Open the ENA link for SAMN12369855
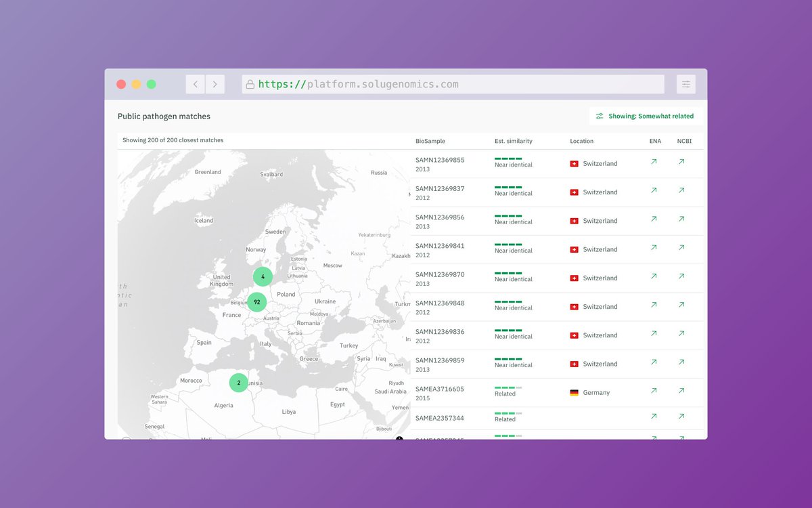The height and width of the screenshot is (508, 812). 653,162
